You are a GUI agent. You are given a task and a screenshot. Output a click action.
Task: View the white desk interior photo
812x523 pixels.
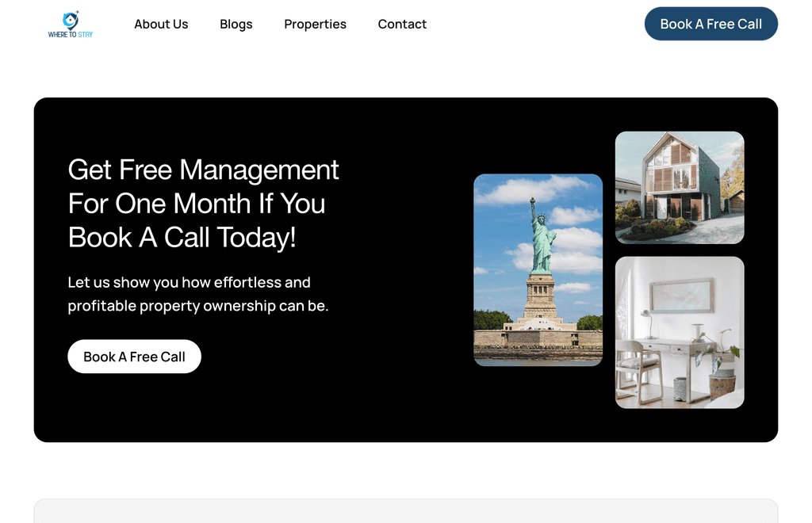tap(680, 333)
